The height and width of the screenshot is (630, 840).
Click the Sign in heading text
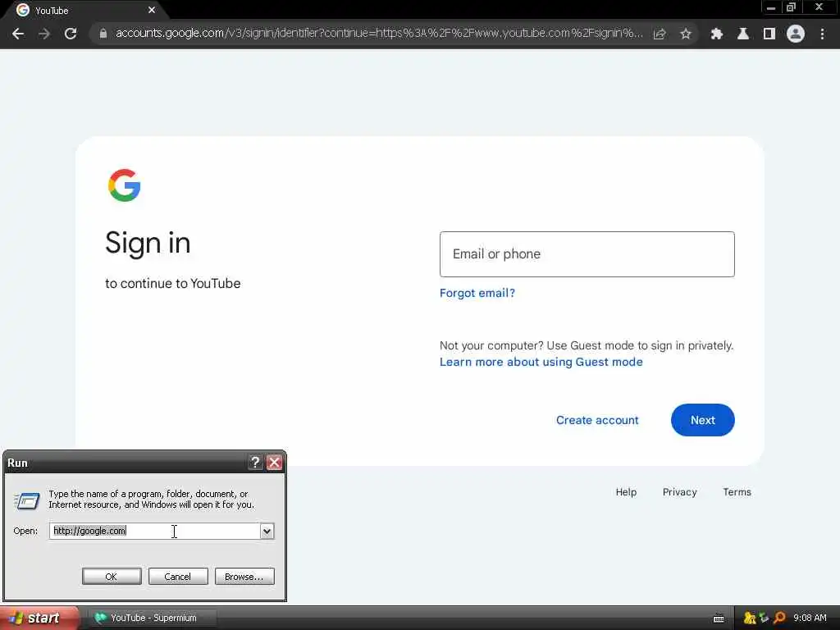pos(148,243)
